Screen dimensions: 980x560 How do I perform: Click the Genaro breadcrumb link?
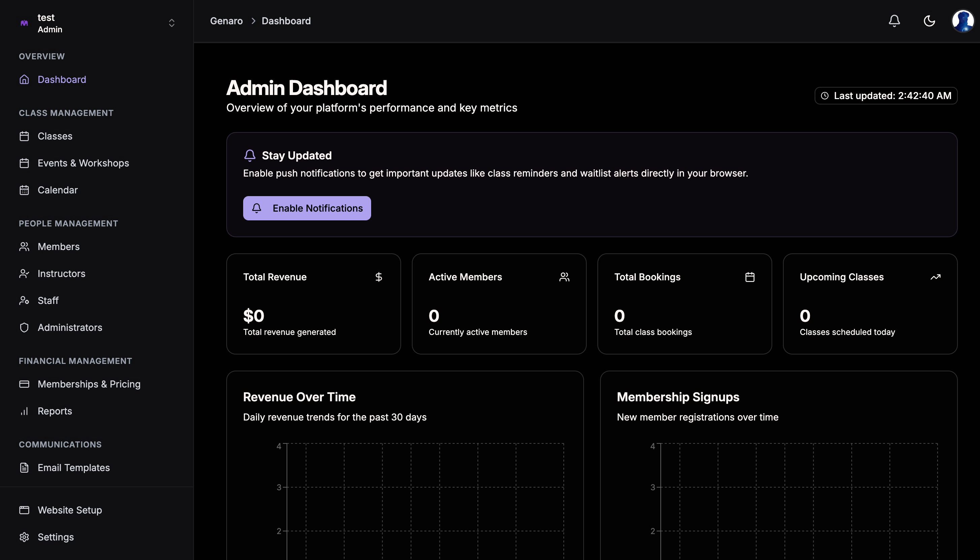pyautogui.click(x=226, y=21)
